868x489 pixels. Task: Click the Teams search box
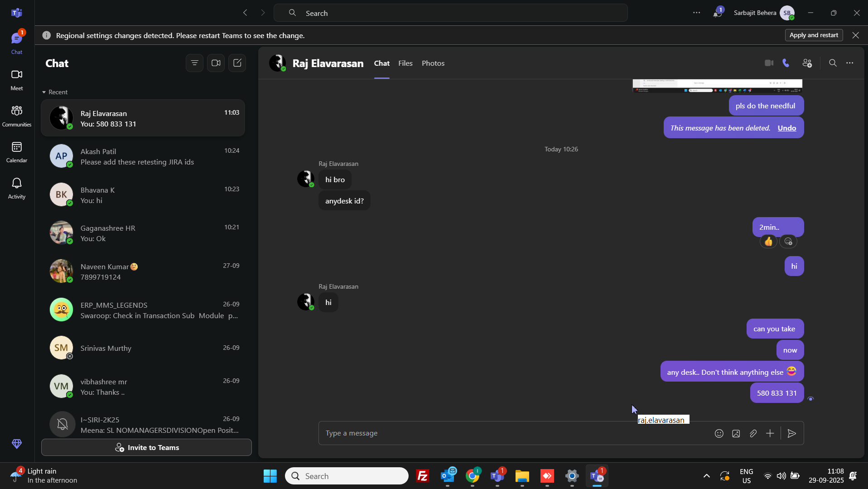(x=450, y=13)
